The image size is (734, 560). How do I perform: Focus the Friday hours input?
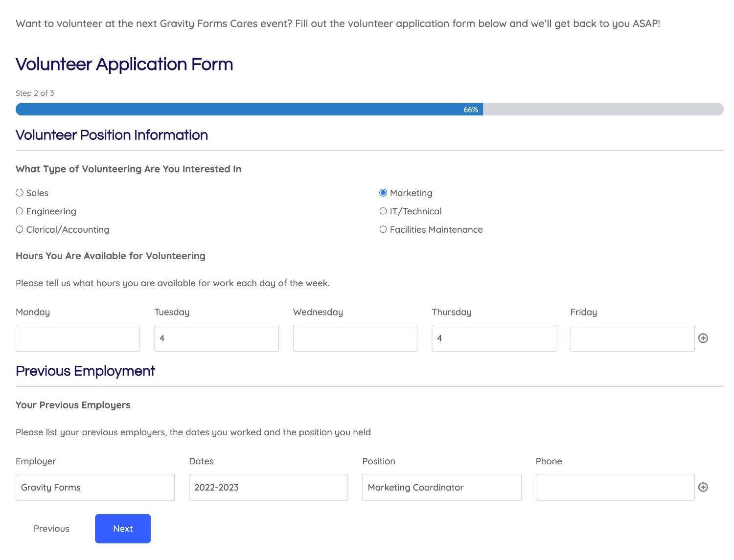(633, 338)
